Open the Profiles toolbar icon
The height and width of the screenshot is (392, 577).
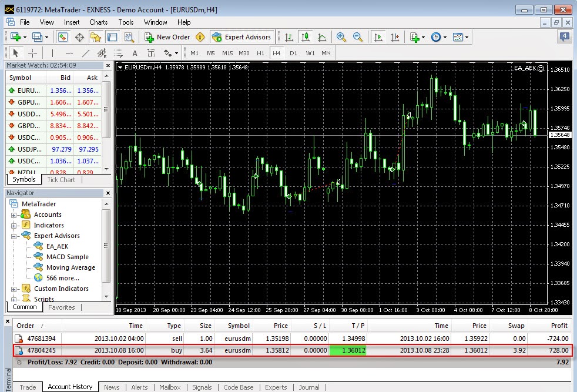point(37,37)
